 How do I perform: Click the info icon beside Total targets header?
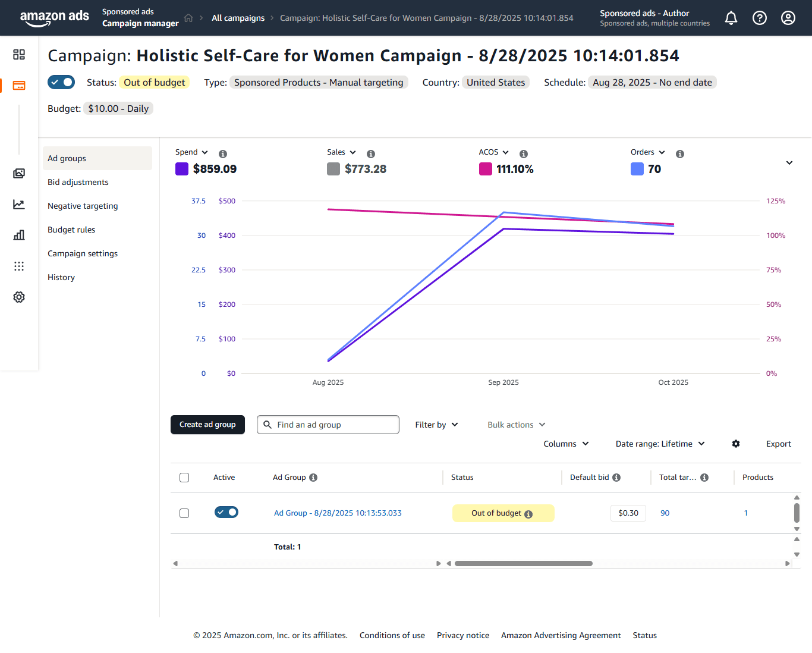[704, 478]
